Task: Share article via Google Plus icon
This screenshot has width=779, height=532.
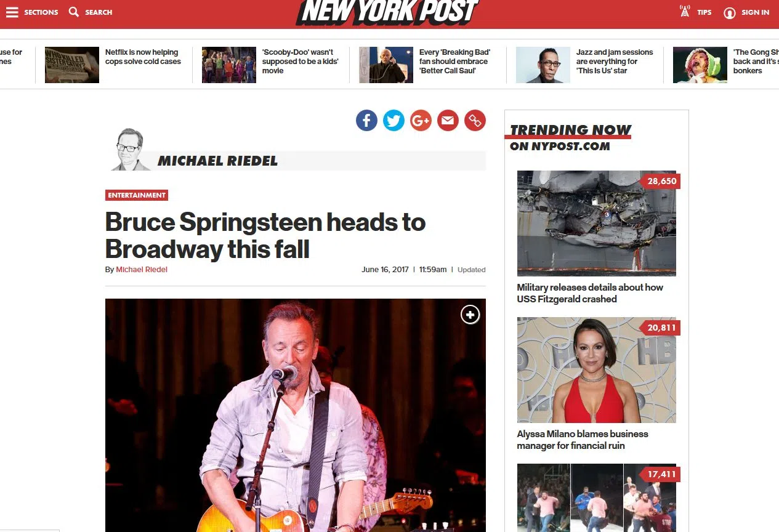Action: [421, 121]
